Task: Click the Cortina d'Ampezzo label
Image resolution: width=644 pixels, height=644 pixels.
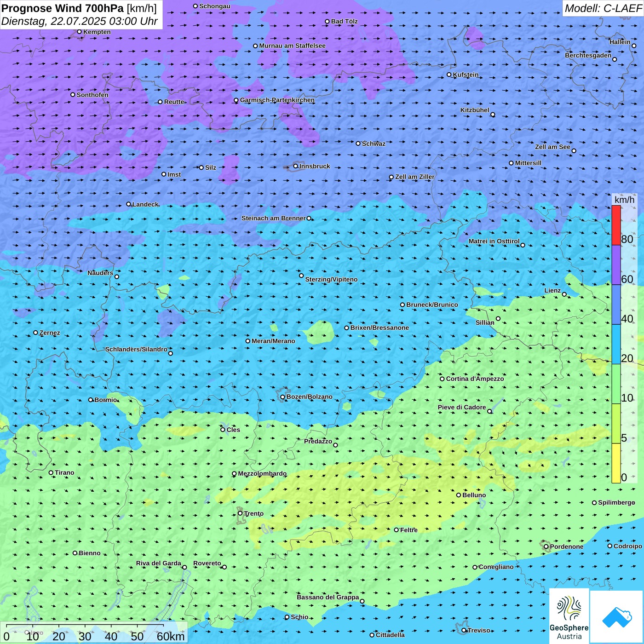Action: tap(475, 379)
